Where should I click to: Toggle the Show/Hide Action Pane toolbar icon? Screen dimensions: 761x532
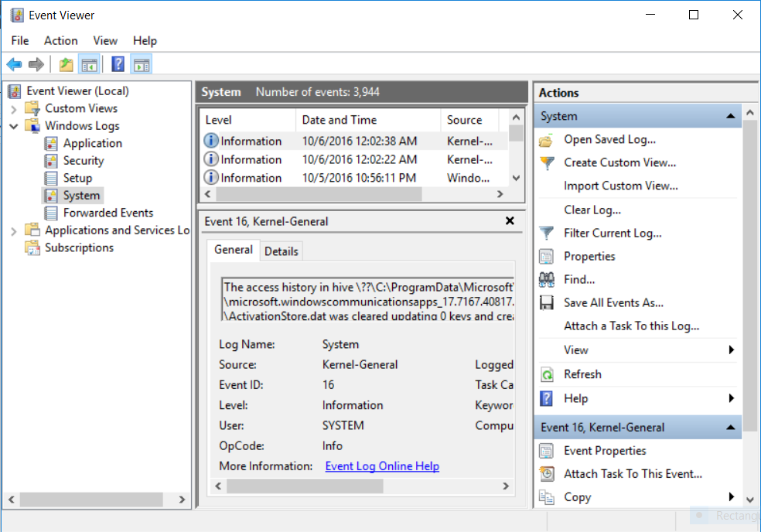pos(142,64)
